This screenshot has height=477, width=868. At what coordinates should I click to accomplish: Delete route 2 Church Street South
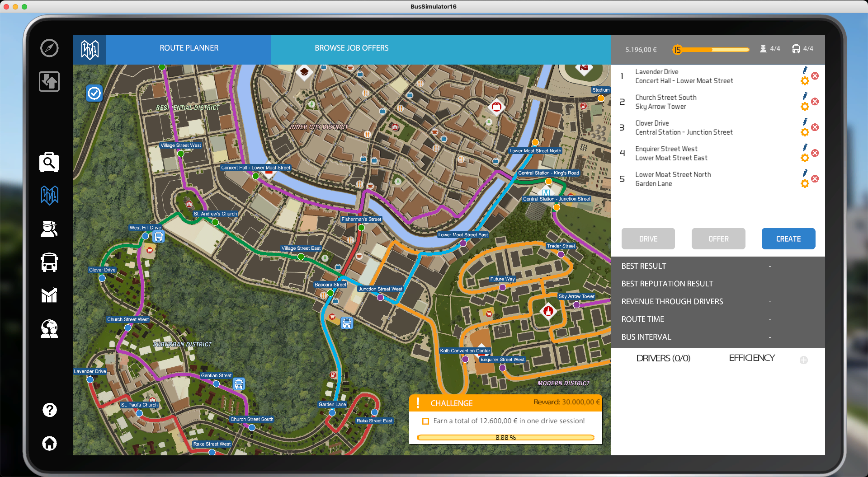pos(815,102)
